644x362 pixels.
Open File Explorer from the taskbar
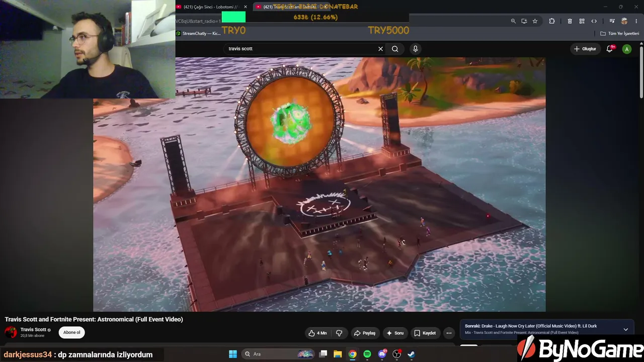coord(338,354)
